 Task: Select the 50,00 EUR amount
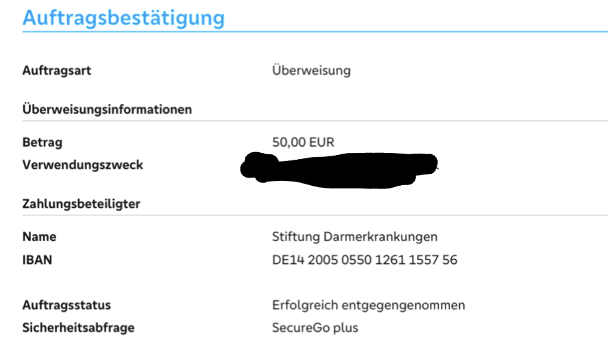click(x=303, y=142)
